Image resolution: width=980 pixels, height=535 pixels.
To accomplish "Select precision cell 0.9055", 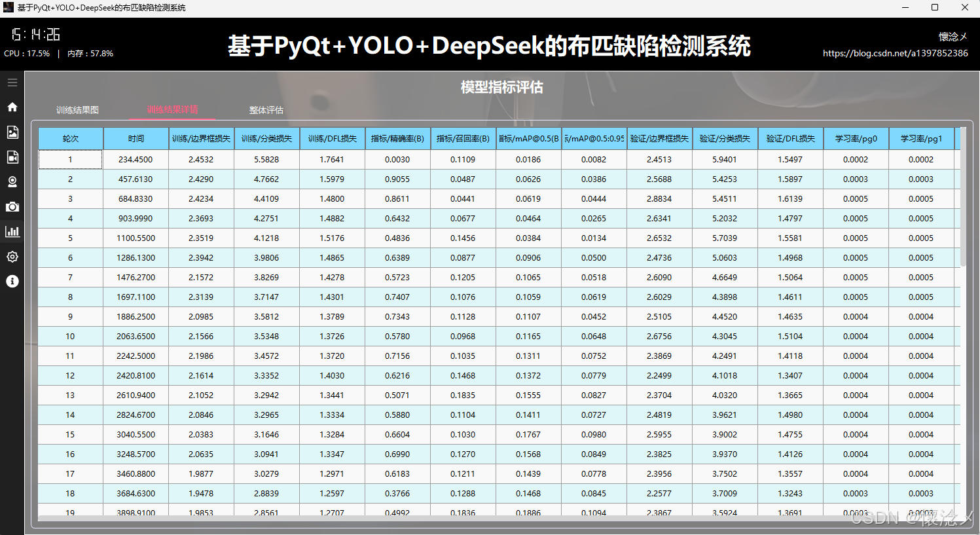I will 398,179.
